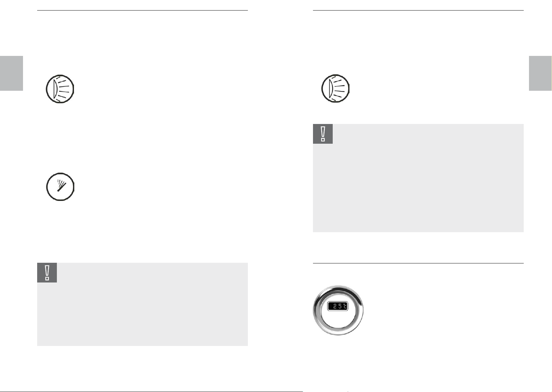The width and height of the screenshot is (552, 392).
Task: Click the digital 25°C temperature readout
Action: 338,306
